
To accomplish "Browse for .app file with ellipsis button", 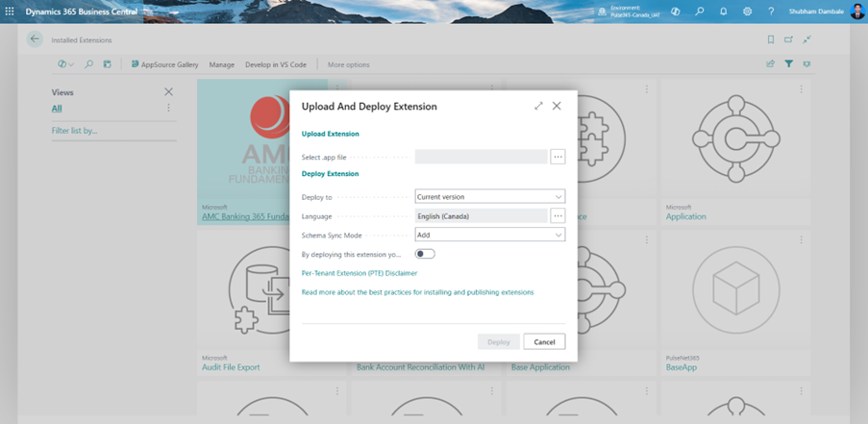I will click(x=558, y=157).
